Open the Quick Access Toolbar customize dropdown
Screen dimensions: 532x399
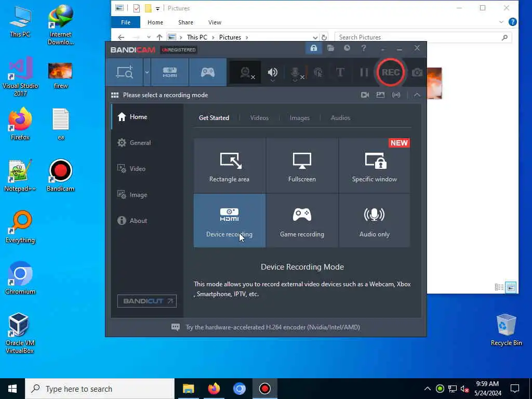tap(157, 8)
